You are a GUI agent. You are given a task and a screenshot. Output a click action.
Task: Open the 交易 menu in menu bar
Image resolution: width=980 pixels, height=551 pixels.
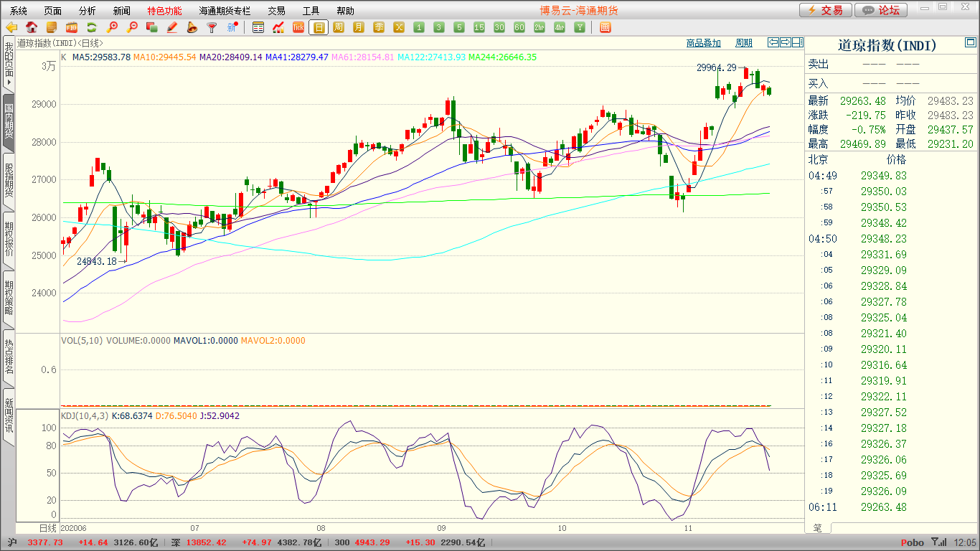[x=276, y=11]
